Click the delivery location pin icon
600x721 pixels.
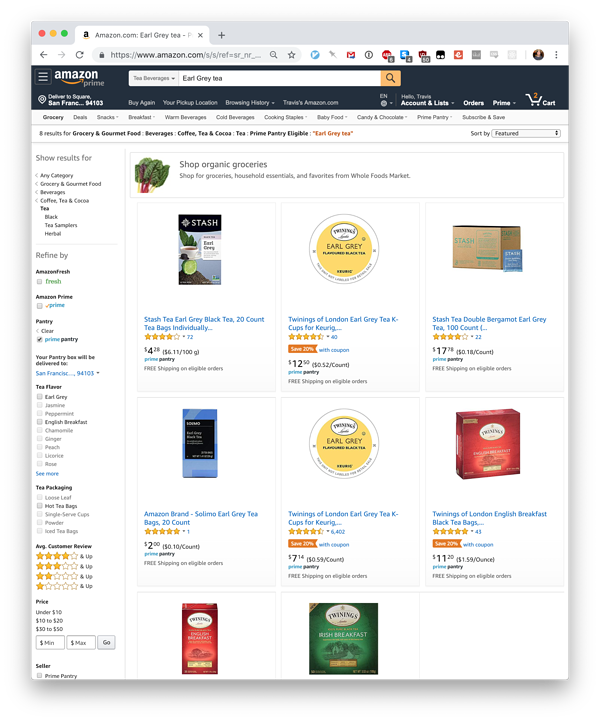[x=41, y=99]
